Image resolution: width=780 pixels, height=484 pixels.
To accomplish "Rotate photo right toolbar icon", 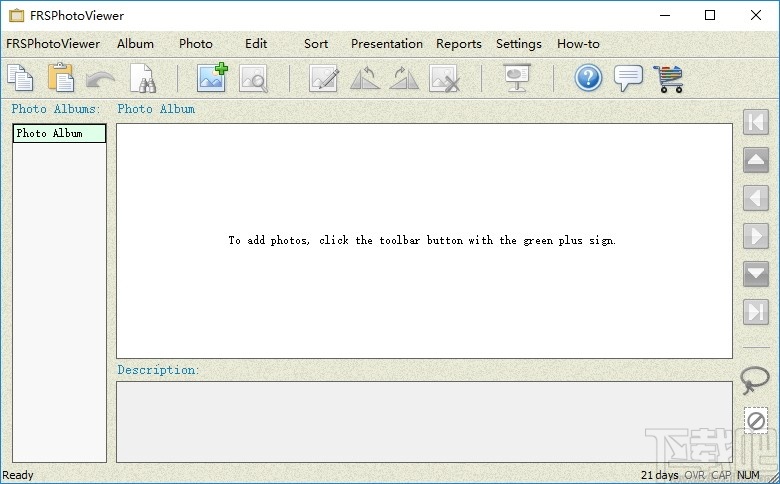I will pos(404,78).
